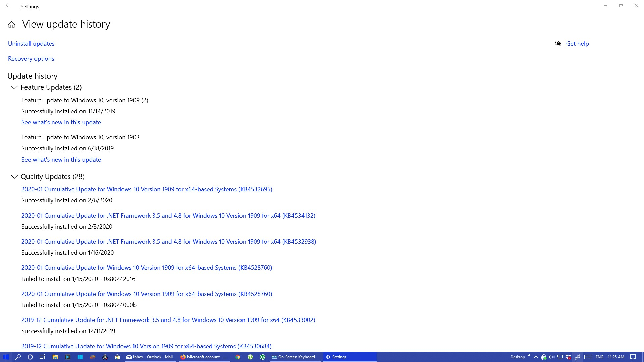
Task: Open Microsoft Store bag icon in taskbar
Action: click(x=117, y=357)
